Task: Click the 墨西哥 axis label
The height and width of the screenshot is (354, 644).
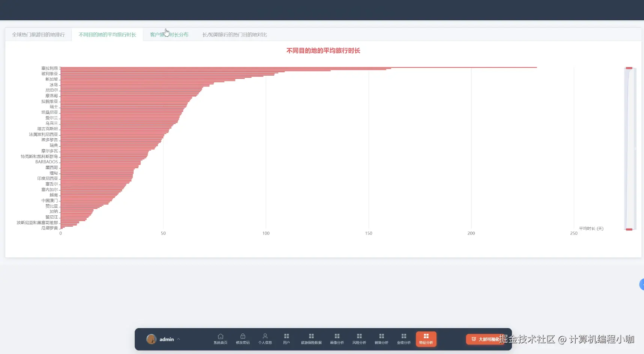Action: tap(52, 168)
